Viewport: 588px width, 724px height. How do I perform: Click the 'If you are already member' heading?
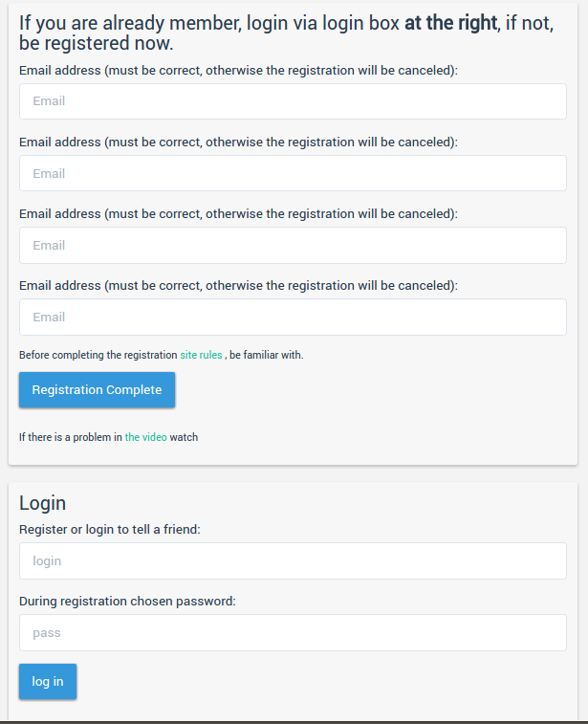(x=286, y=33)
